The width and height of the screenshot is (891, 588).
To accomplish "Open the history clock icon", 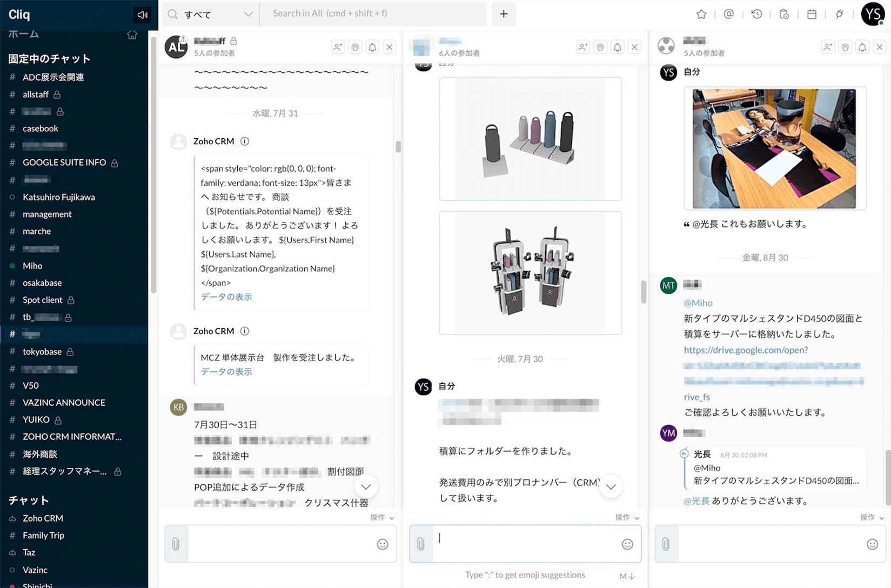I will point(756,15).
